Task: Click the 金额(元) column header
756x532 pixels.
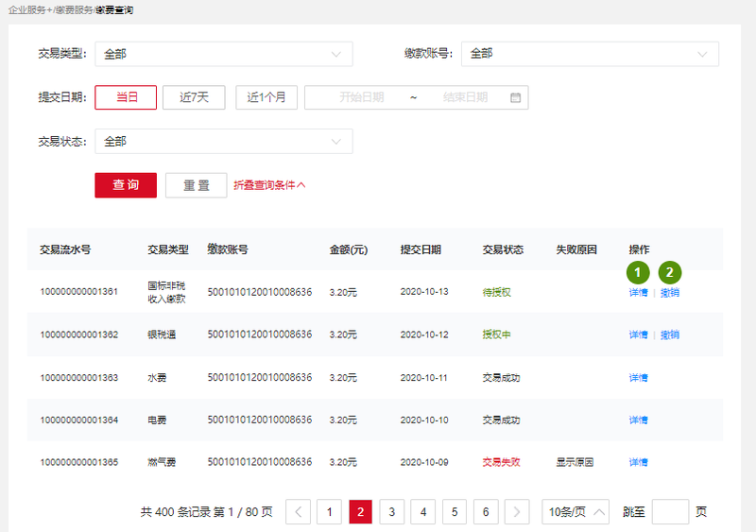Action: point(349,249)
